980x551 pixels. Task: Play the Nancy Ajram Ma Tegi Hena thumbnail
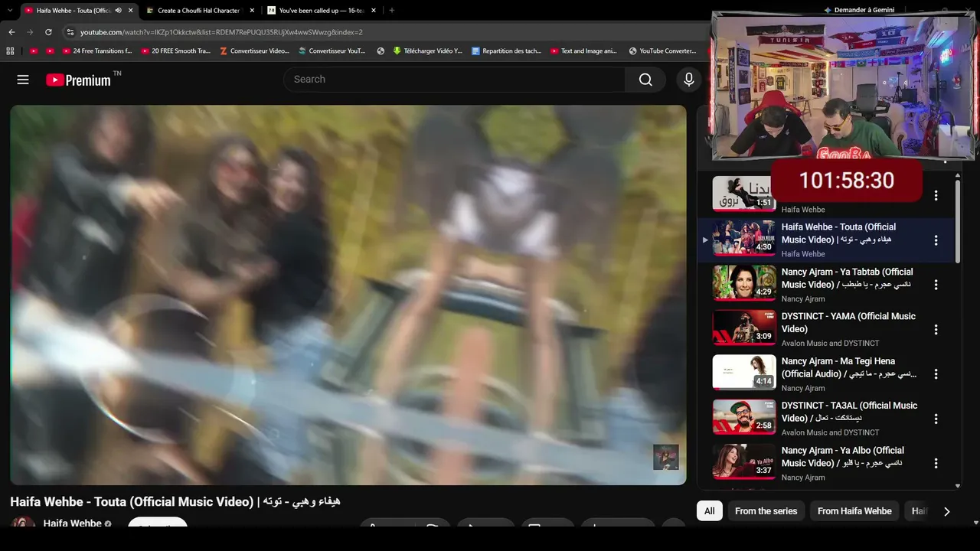pyautogui.click(x=744, y=373)
